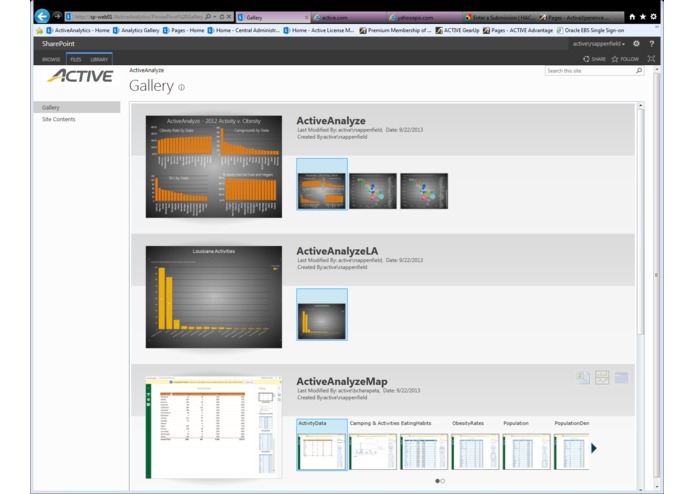Select second bubble chart thumbnail of ActiveAnalyze
The image size is (695, 494).
point(373,191)
